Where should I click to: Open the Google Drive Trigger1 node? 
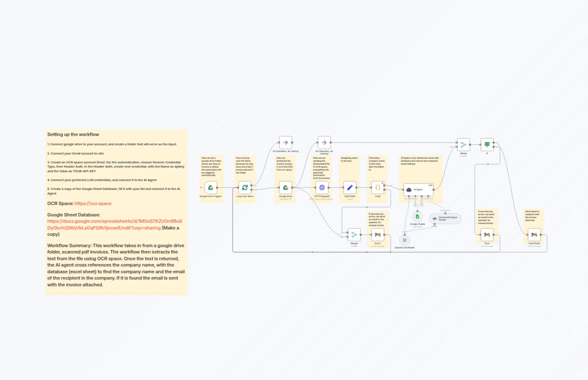coord(211,188)
